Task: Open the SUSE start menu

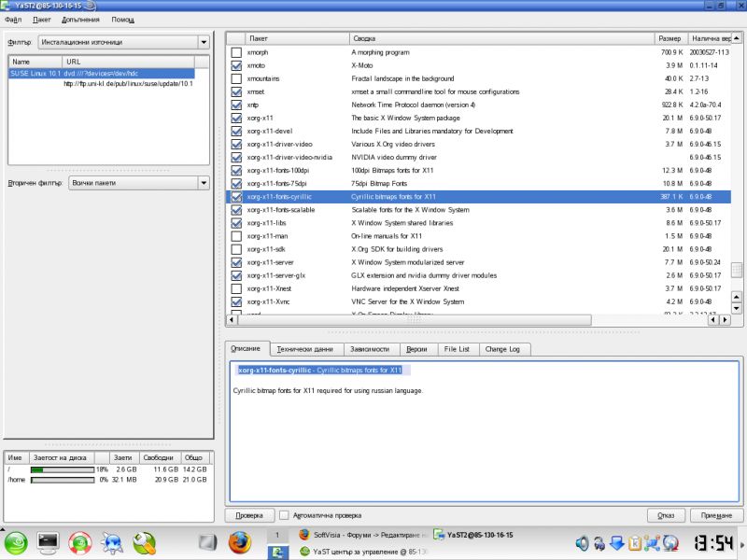Action: click(x=16, y=543)
